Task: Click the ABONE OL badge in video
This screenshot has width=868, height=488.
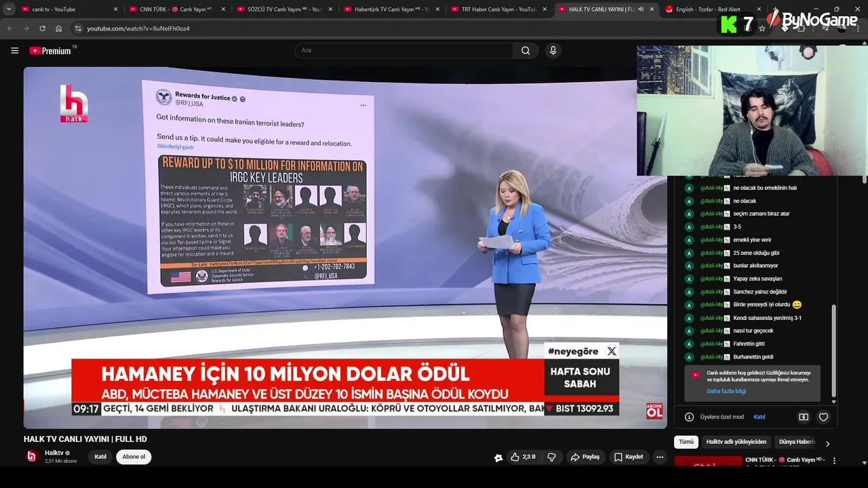Action: click(x=654, y=410)
